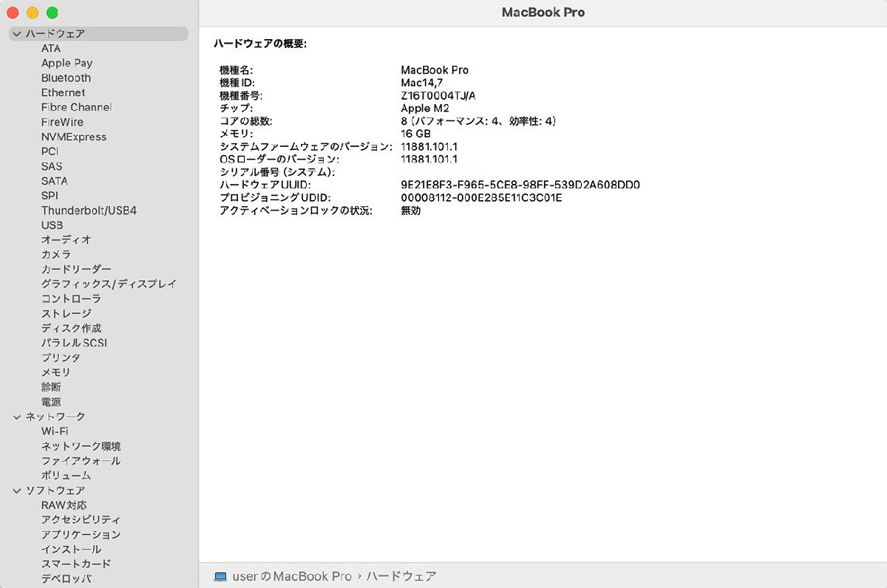Click ハードウェア category label in sidebar
Screen dimensions: 887x588
[x=55, y=34]
